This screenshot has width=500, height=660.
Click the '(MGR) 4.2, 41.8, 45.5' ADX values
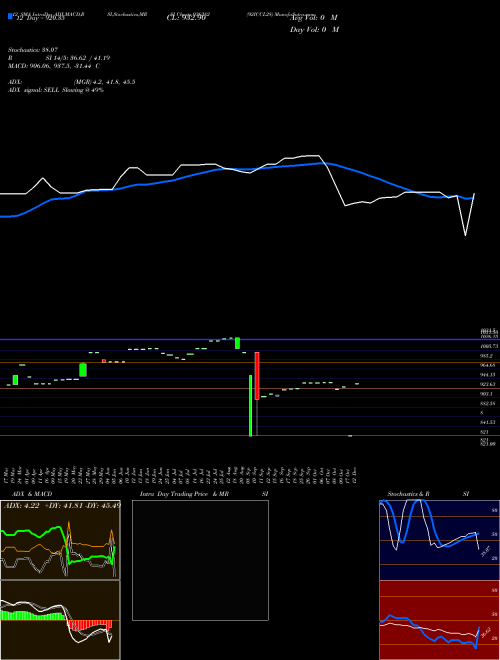click(x=104, y=82)
